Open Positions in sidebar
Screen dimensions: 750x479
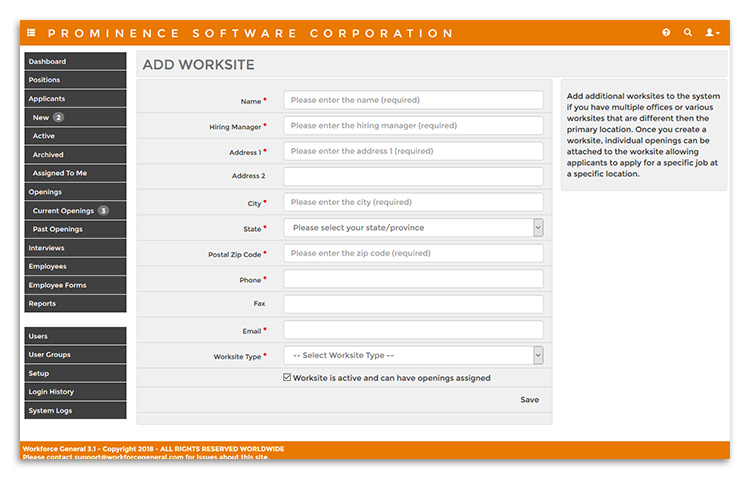tap(76, 80)
